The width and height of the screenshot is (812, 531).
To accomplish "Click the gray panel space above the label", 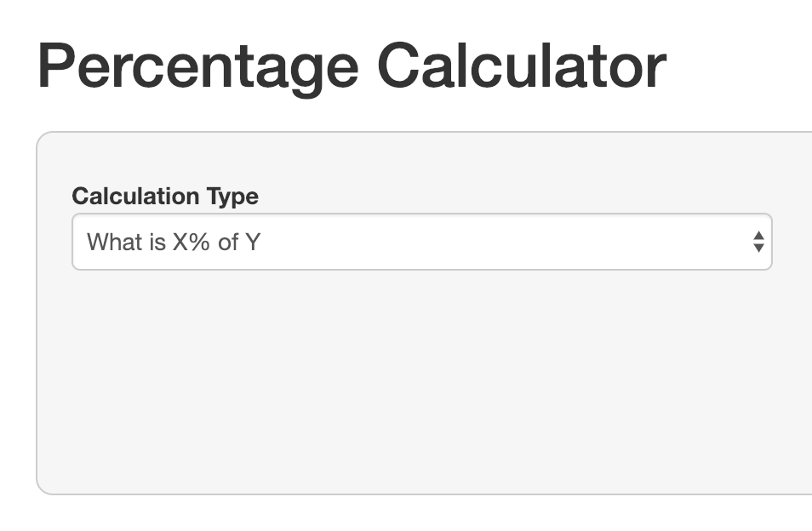I will (421, 157).
